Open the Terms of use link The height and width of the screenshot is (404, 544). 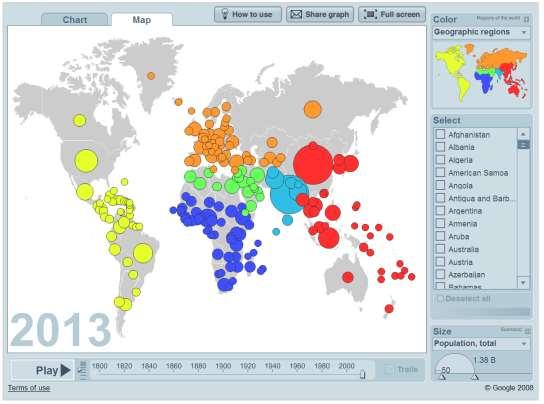pos(29,388)
